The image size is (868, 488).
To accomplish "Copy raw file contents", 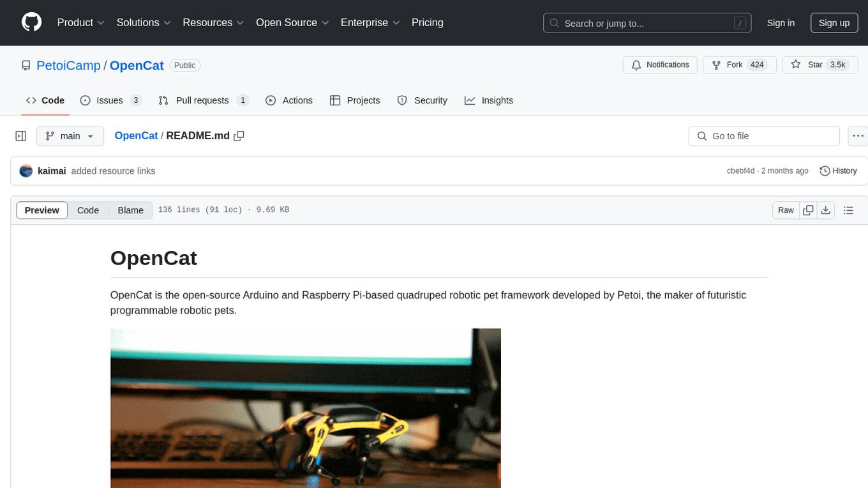I will pos(808,210).
